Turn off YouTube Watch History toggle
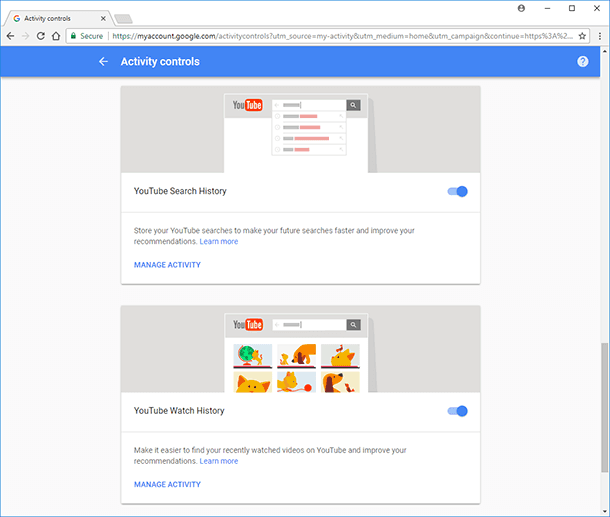 [x=458, y=411]
